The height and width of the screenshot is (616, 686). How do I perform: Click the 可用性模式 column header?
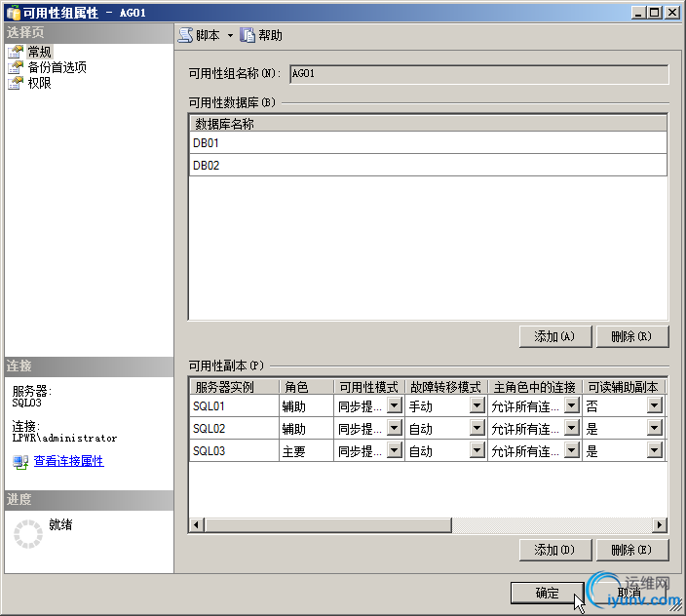tap(369, 387)
